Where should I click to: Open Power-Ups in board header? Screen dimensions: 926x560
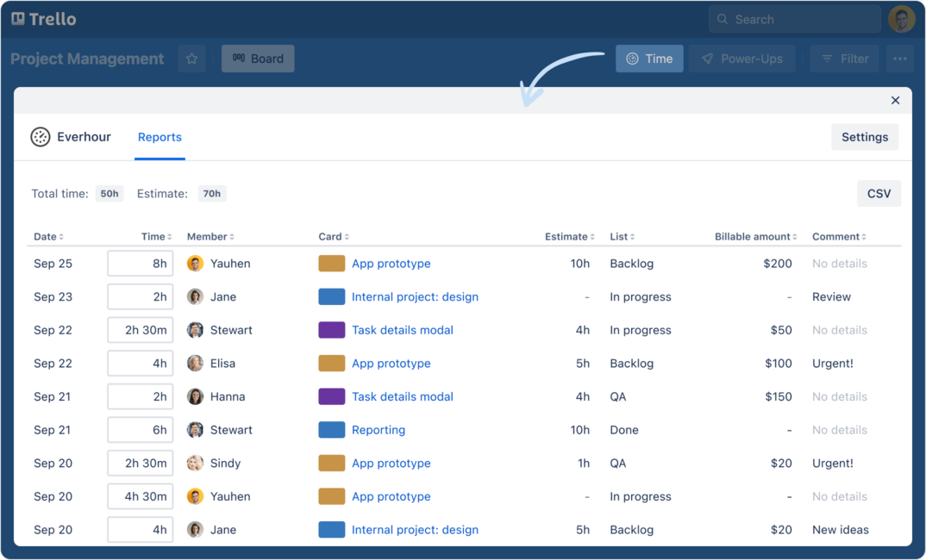click(741, 59)
